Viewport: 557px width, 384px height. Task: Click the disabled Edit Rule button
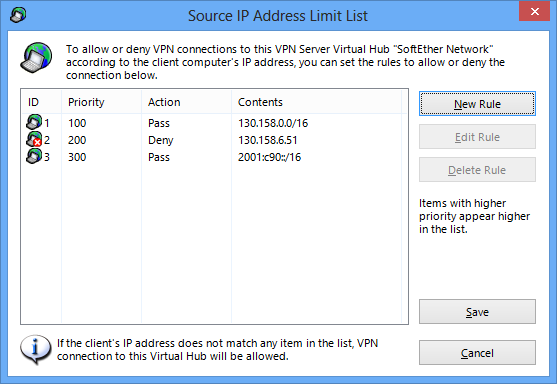click(477, 136)
